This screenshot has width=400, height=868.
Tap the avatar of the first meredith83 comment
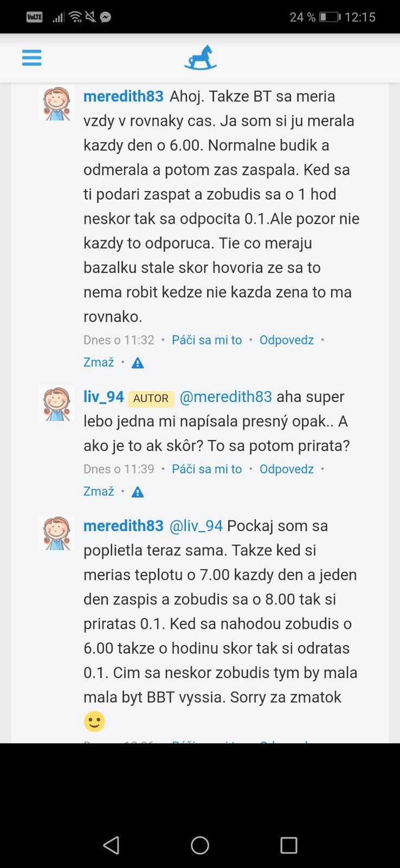coord(57,103)
